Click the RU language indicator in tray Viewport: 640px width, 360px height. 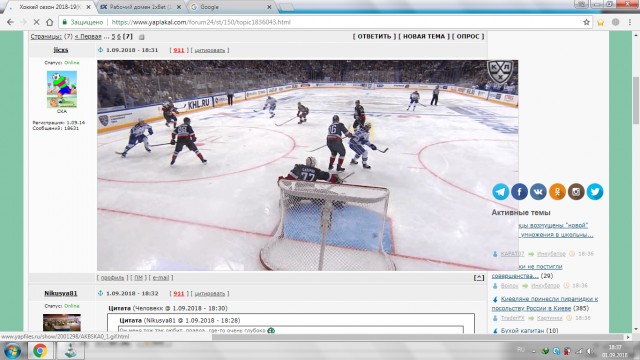520,350
